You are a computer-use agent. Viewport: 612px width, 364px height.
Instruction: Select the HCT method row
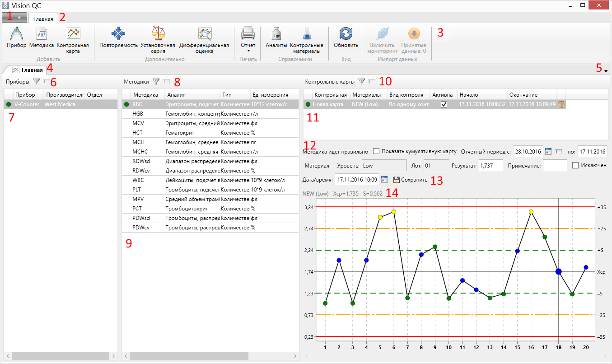point(210,133)
